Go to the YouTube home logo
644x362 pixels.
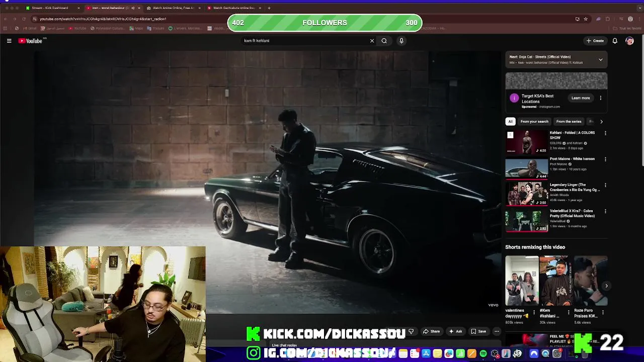30,41
